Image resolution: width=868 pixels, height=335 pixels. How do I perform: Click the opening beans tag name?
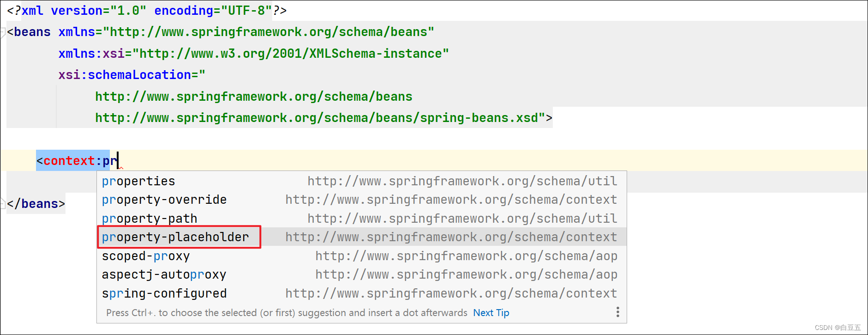tap(32, 32)
